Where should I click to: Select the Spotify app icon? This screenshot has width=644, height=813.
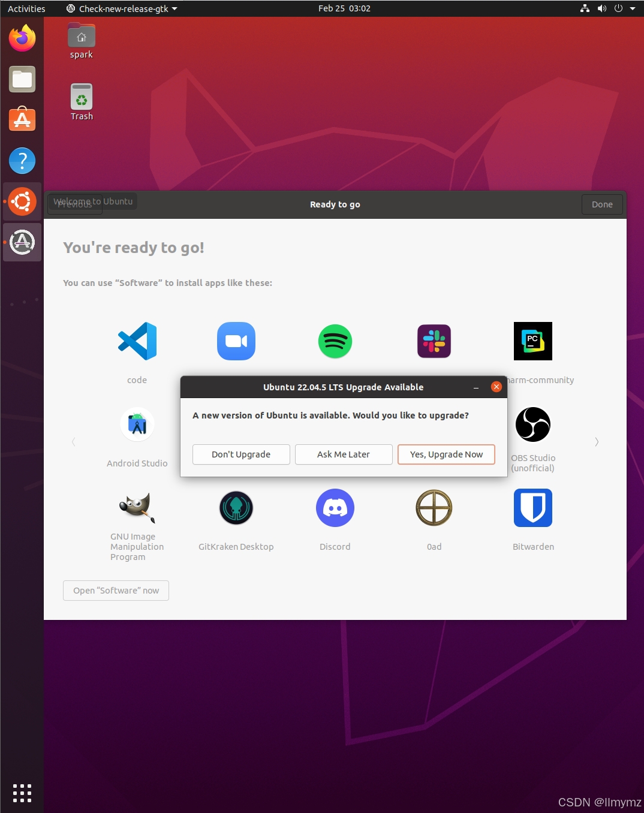[x=335, y=341]
